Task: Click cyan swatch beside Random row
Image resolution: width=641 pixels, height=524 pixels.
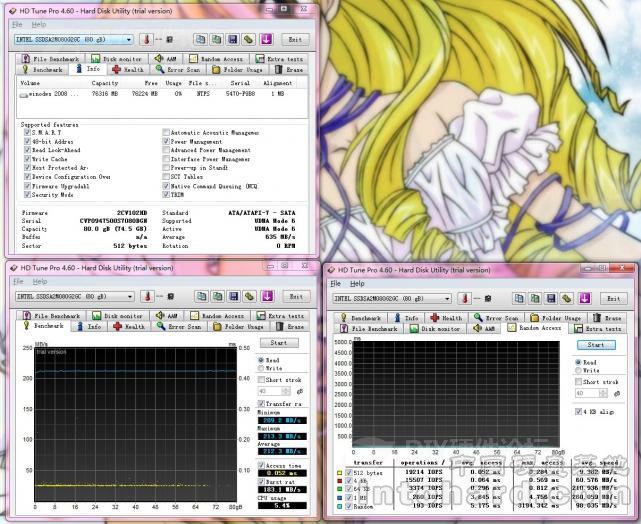Action: tap(339, 506)
